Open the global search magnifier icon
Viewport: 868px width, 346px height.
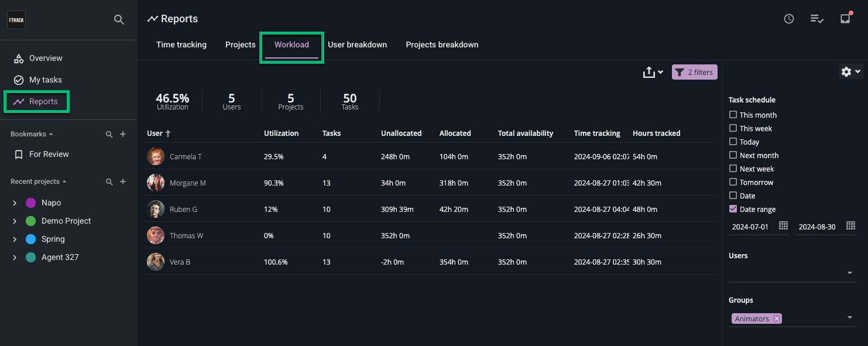(x=119, y=20)
